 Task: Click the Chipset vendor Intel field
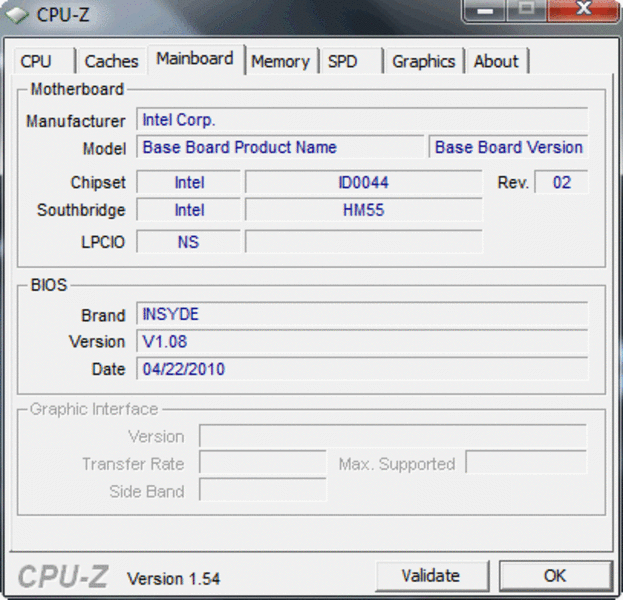point(189,182)
